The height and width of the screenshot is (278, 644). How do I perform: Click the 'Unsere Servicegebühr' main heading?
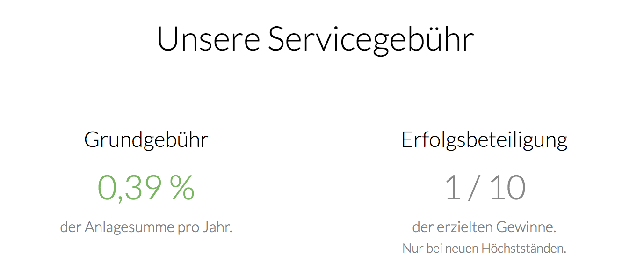pos(316,40)
